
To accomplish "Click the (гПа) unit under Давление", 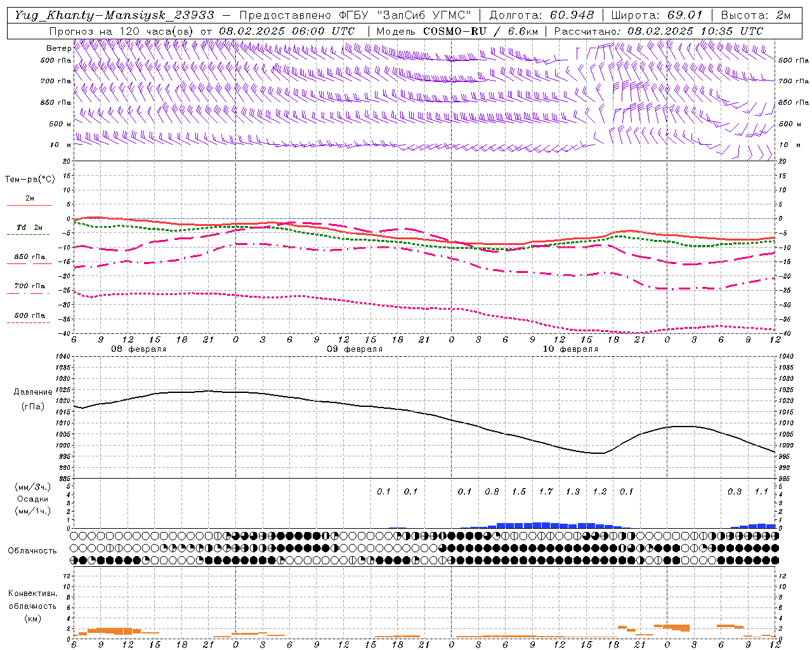I will point(33,406).
